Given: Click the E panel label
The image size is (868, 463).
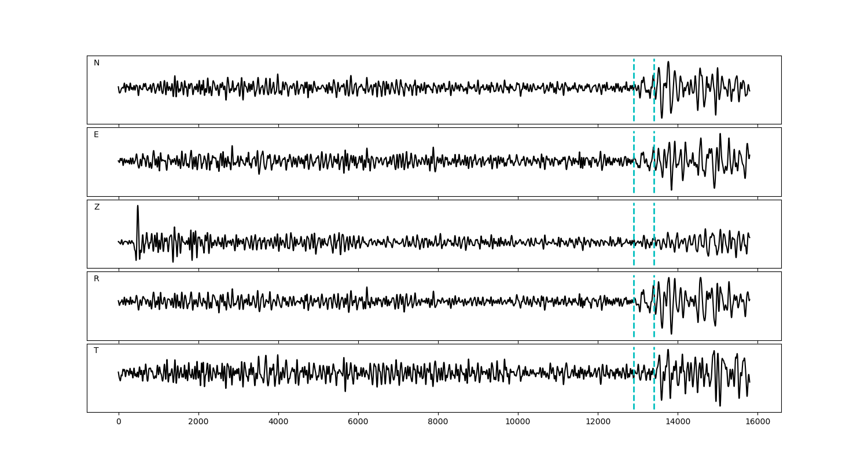Looking at the screenshot, I should tap(96, 135).
